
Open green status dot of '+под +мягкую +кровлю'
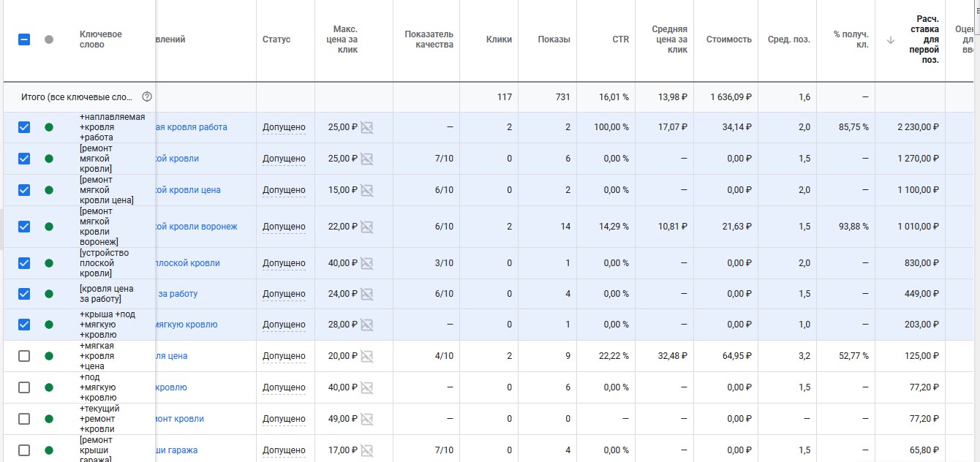pos(49,387)
